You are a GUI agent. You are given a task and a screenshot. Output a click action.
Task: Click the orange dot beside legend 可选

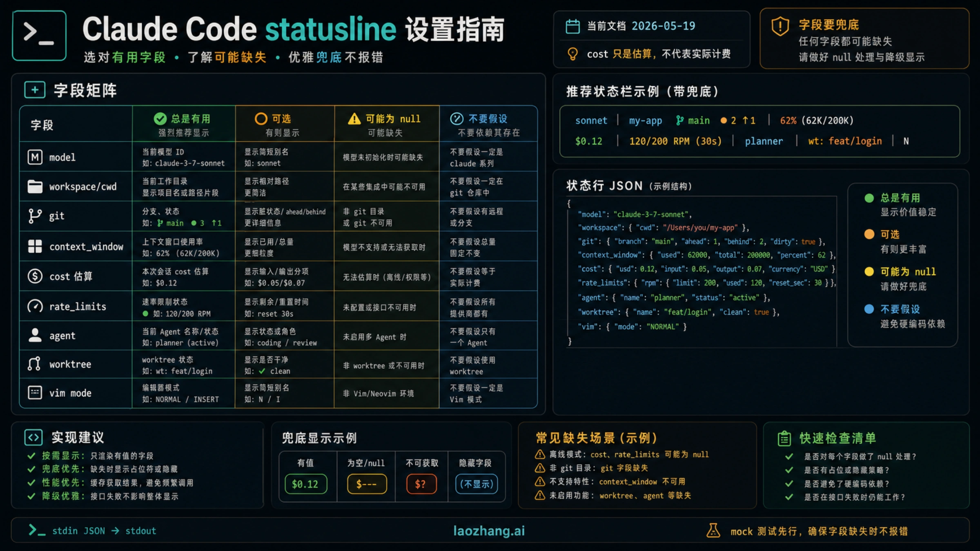coord(869,234)
